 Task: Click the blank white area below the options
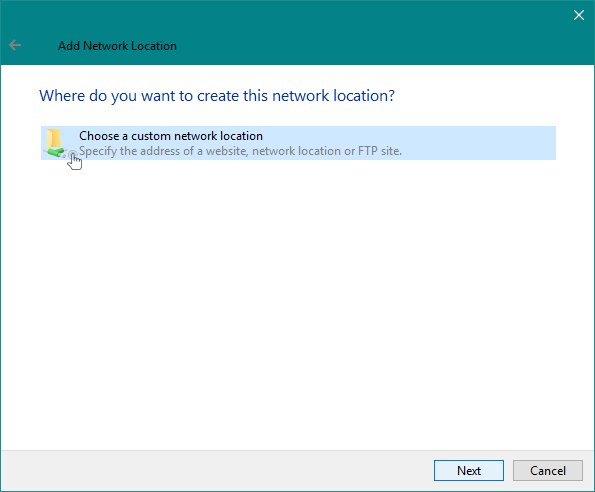[298, 303]
